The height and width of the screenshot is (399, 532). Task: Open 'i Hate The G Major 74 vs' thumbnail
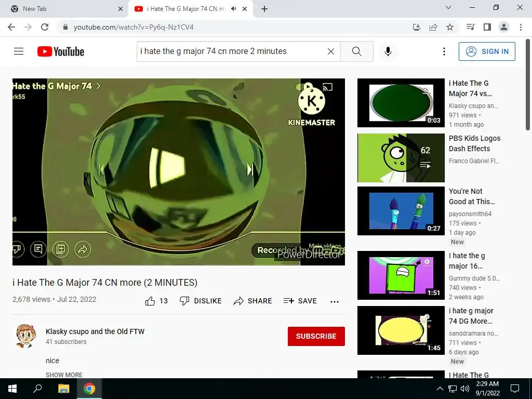click(x=401, y=103)
